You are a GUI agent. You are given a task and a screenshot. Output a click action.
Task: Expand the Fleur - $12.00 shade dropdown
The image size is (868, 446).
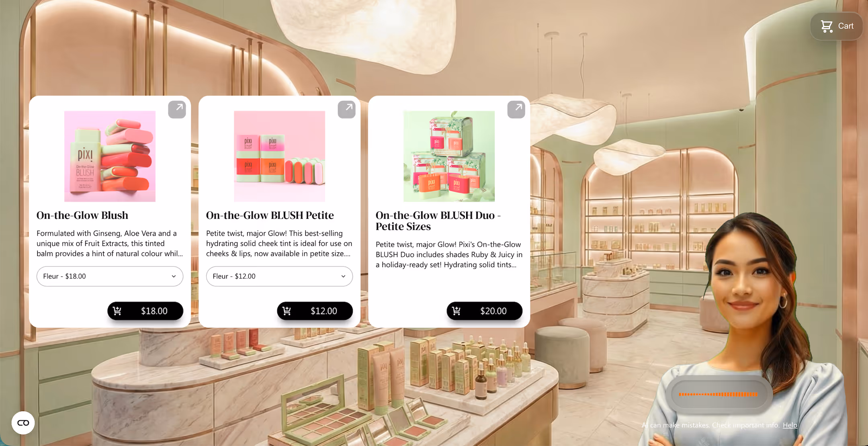(279, 276)
